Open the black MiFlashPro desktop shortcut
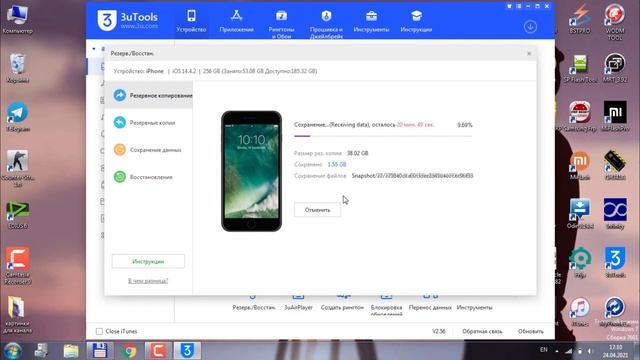This screenshot has width=640, height=360. tap(615, 116)
